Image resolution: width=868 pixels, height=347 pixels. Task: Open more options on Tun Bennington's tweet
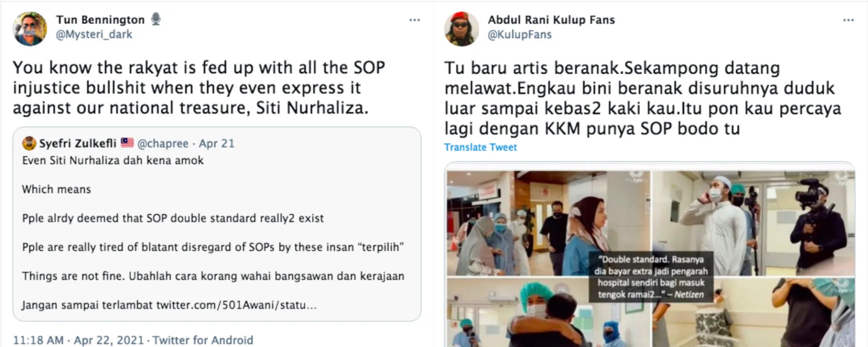tap(415, 20)
